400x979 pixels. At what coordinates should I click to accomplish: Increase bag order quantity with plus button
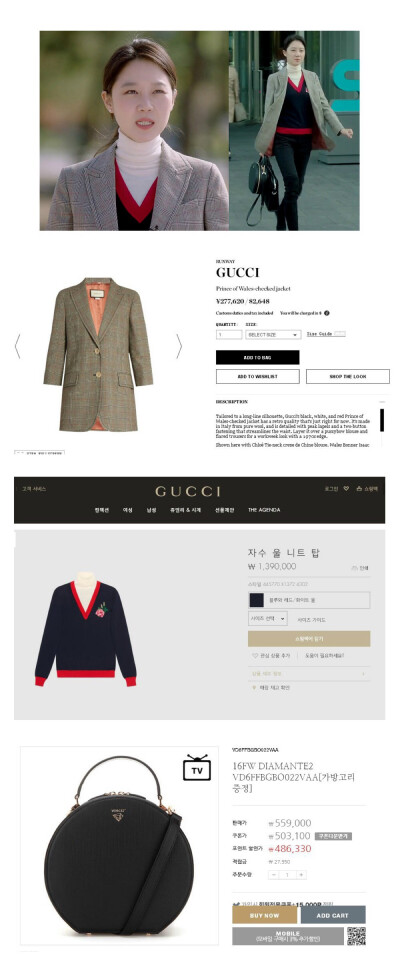pyautogui.click(x=302, y=875)
